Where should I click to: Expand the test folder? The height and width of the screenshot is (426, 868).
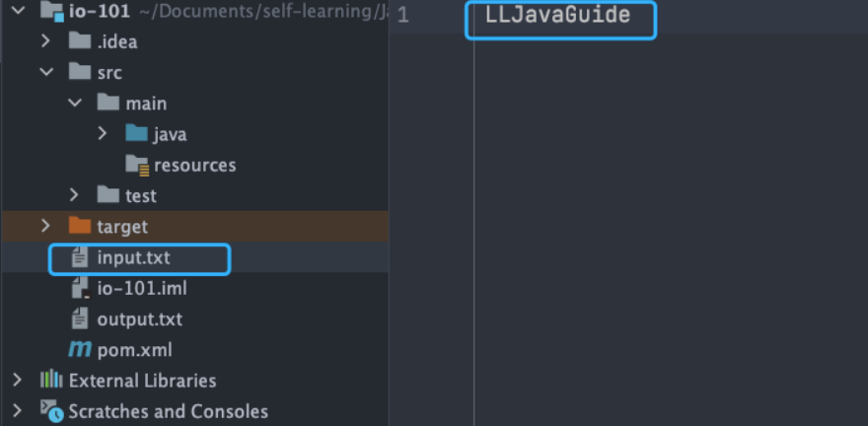[x=74, y=195]
